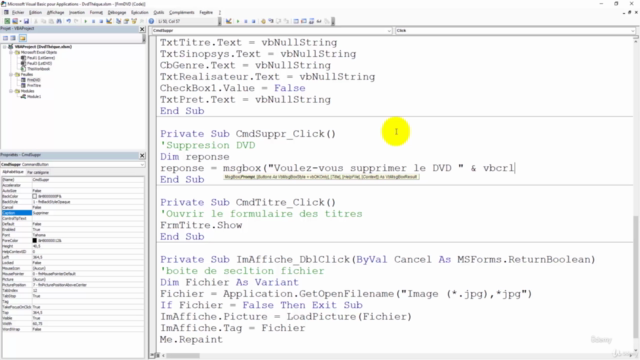Viewport: 640px width, 360px height.
Task: Open the Exécution menu
Action: 140,12
